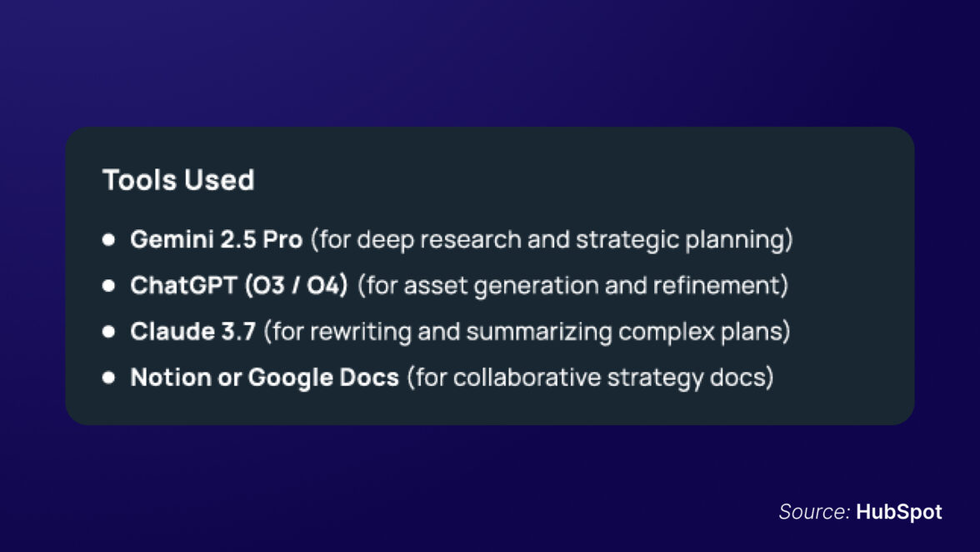Select the bullet beside Notion or Google Docs
Screen dimensions: 980x552
(109, 378)
